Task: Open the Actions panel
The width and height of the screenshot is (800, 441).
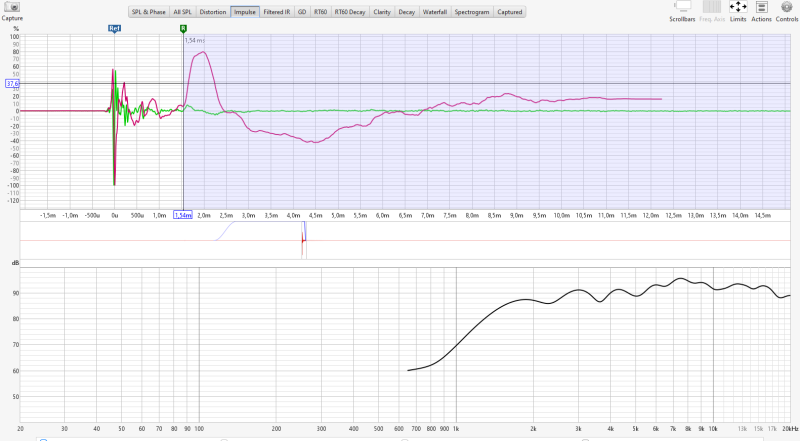Action: [x=761, y=7]
